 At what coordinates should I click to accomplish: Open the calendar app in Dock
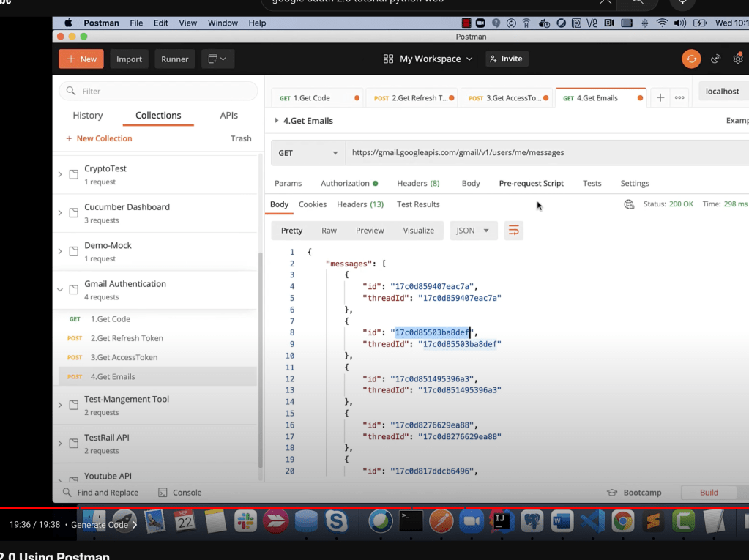point(185,521)
